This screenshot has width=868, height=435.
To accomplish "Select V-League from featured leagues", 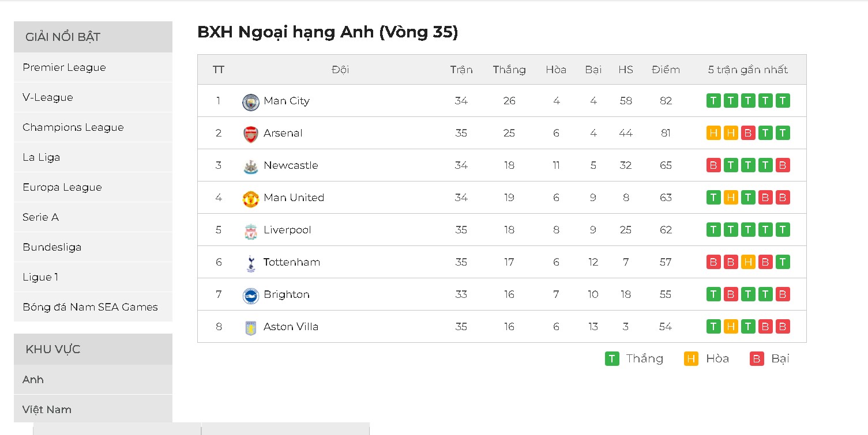I will coord(48,97).
